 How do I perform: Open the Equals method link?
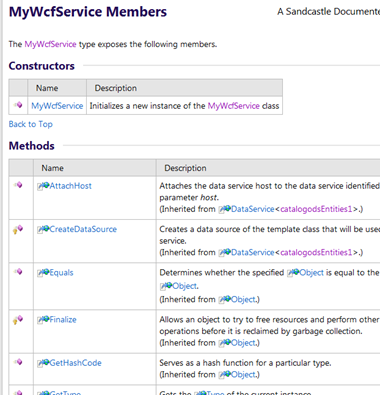click(61, 272)
